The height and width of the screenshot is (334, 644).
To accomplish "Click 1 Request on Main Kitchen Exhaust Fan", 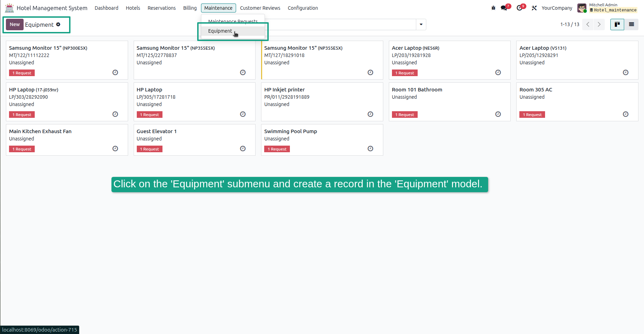I will pos(22,149).
